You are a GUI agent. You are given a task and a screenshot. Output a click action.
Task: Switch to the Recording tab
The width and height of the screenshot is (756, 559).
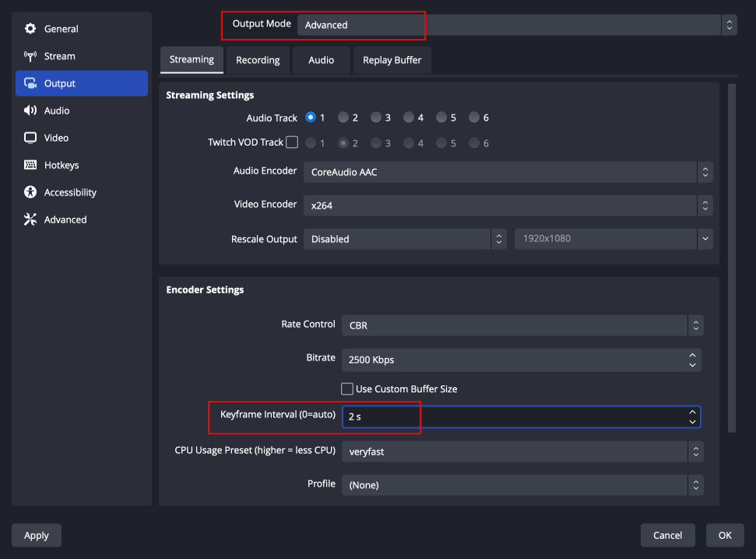258,60
